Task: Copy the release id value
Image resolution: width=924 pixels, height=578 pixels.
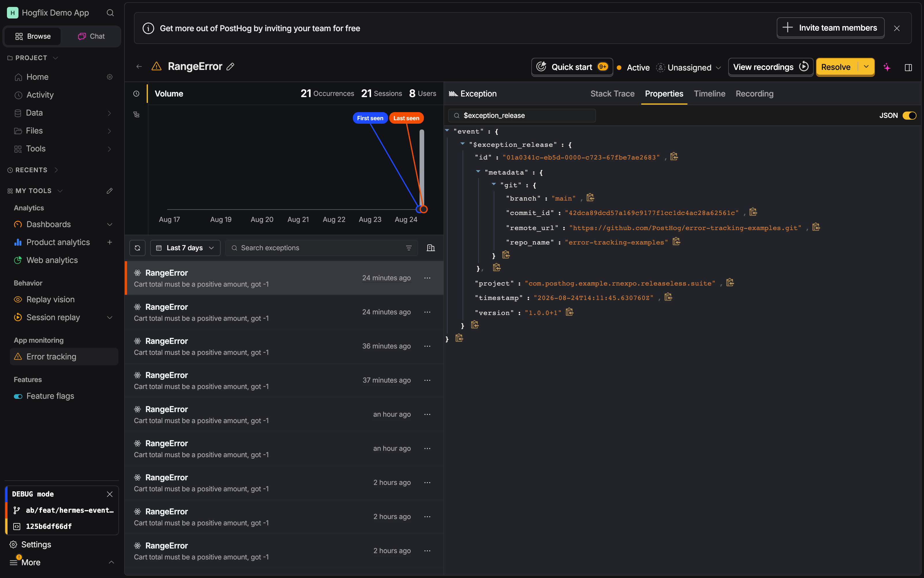Action: 674,157
